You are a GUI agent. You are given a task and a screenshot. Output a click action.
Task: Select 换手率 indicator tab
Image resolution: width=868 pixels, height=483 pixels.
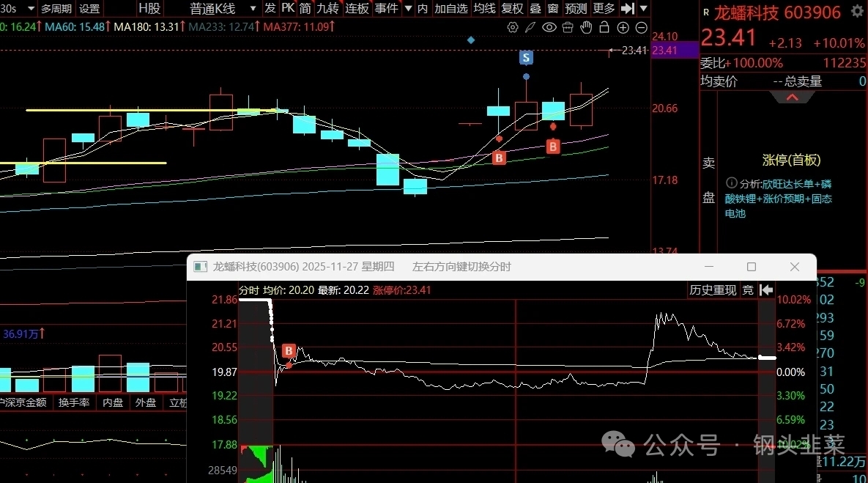coord(74,402)
